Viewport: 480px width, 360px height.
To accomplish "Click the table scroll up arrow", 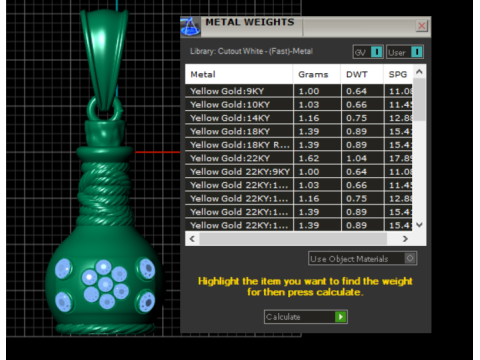I will pos(419,71).
